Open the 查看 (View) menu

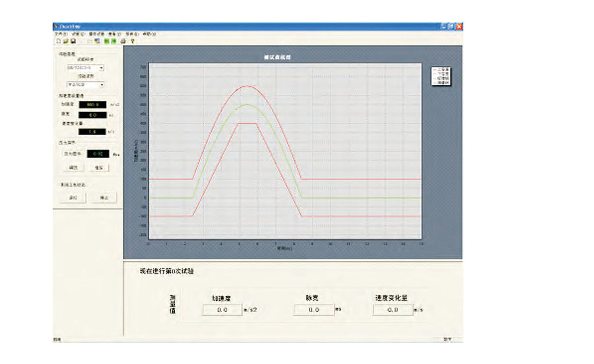(x=114, y=33)
